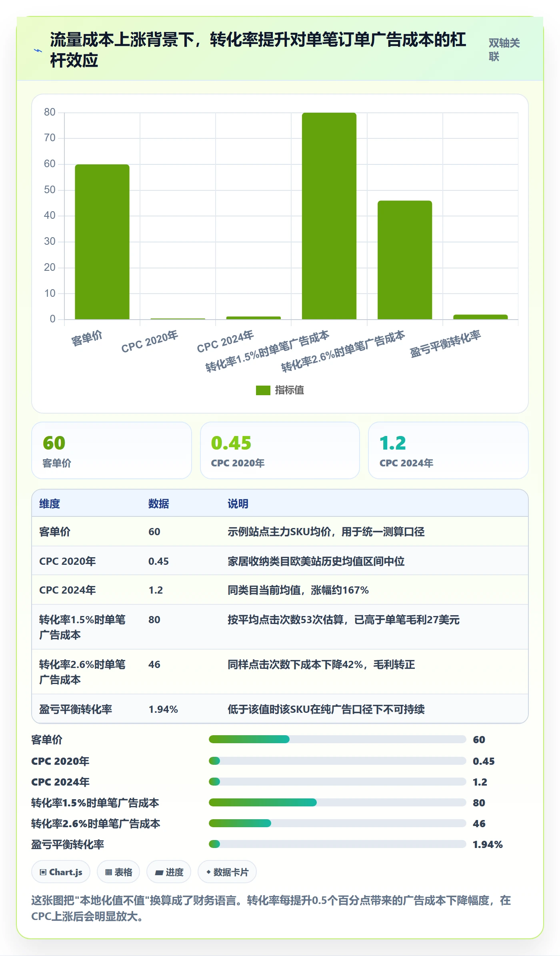Click the 盈亏平衡转化率 progress bar

pyautogui.click(x=338, y=844)
